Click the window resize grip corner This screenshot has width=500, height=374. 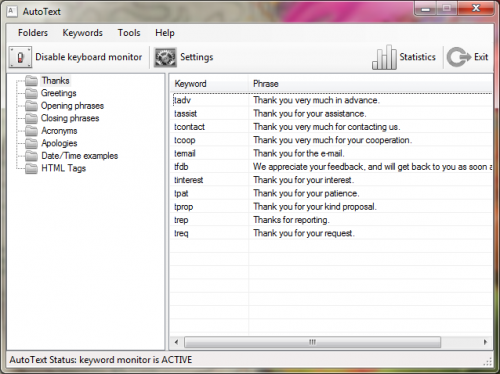click(x=487, y=362)
